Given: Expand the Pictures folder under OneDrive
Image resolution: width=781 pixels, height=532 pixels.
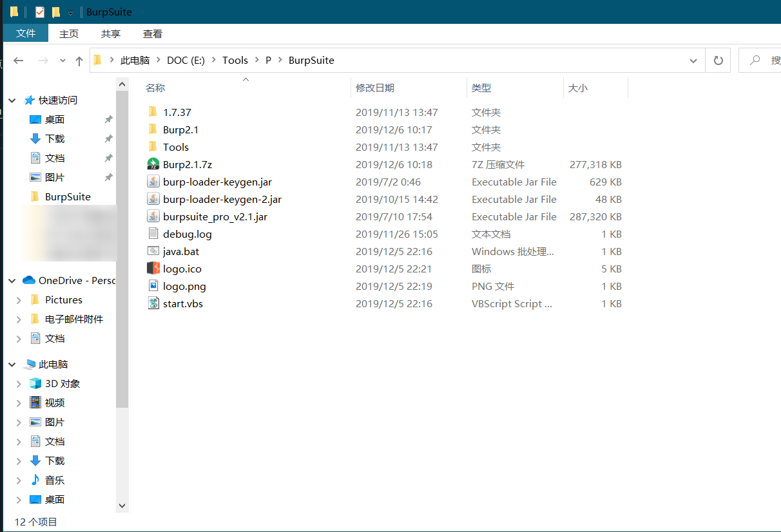Looking at the screenshot, I should (19, 299).
